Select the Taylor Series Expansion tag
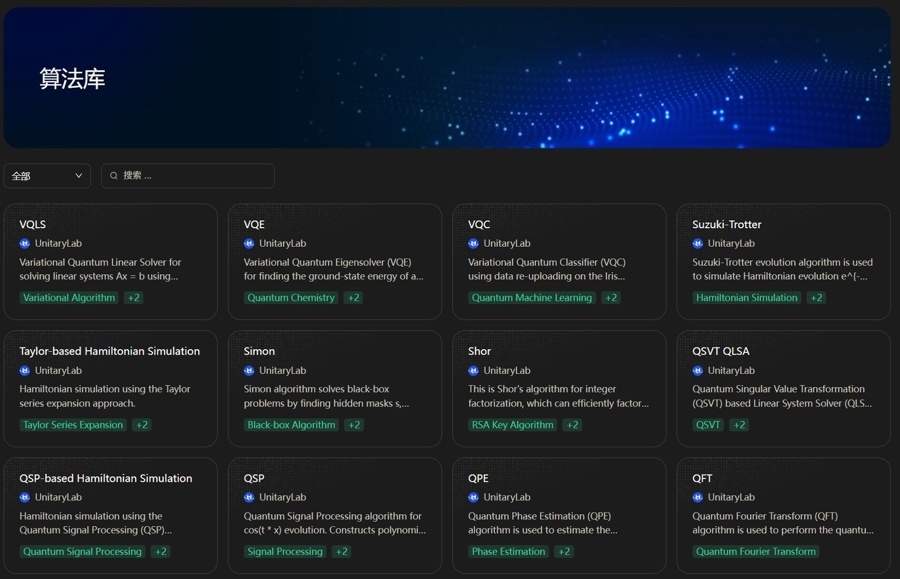Screen dimensions: 900x579 [x=73, y=425]
